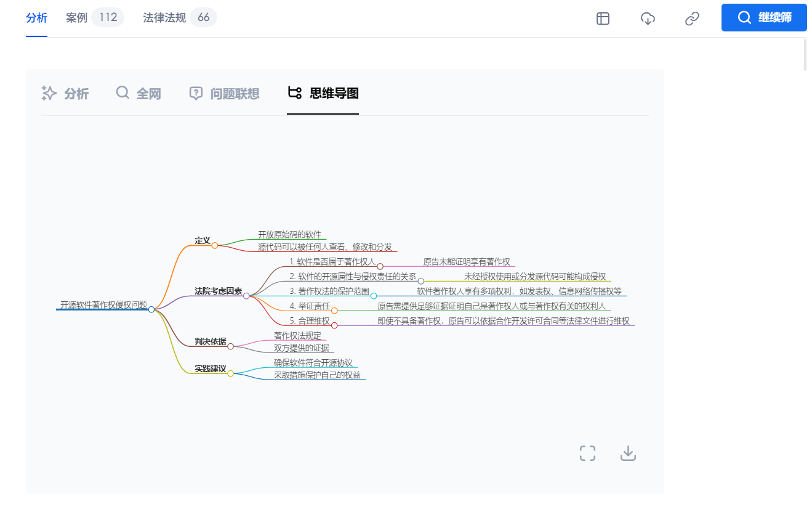Open the fullscreen view of the mind map
Viewport: 812px width, 517px height.
pyautogui.click(x=587, y=453)
